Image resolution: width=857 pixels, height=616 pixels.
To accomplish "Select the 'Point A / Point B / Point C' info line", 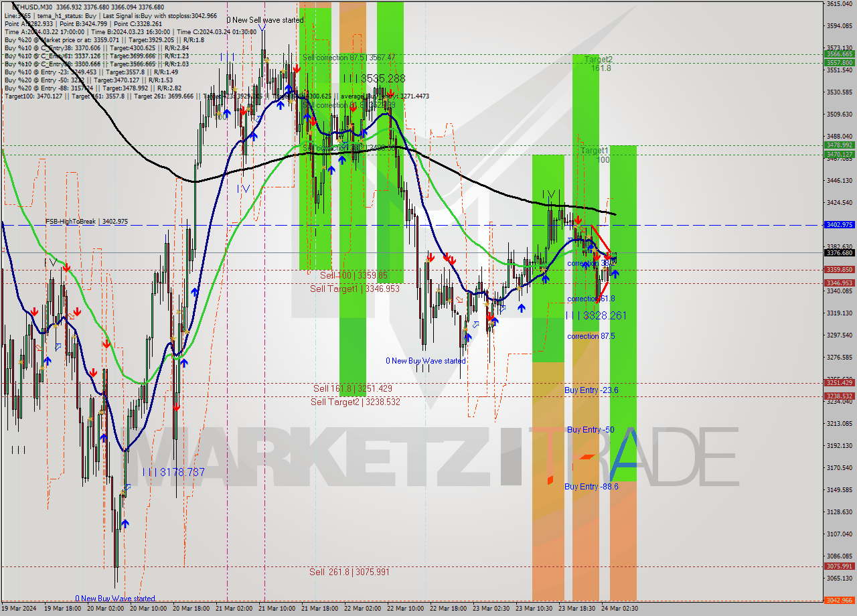I will pos(83,23).
